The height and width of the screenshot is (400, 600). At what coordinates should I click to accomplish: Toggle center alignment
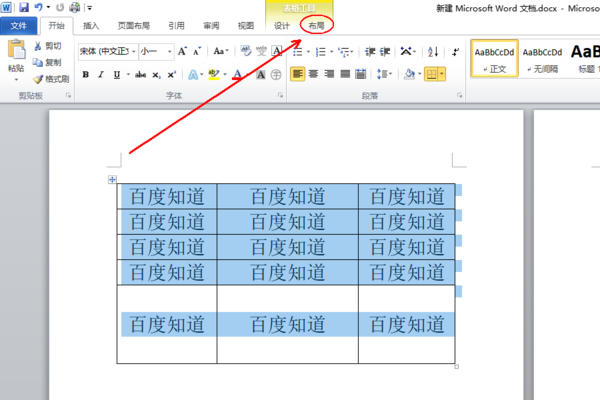tap(313, 74)
